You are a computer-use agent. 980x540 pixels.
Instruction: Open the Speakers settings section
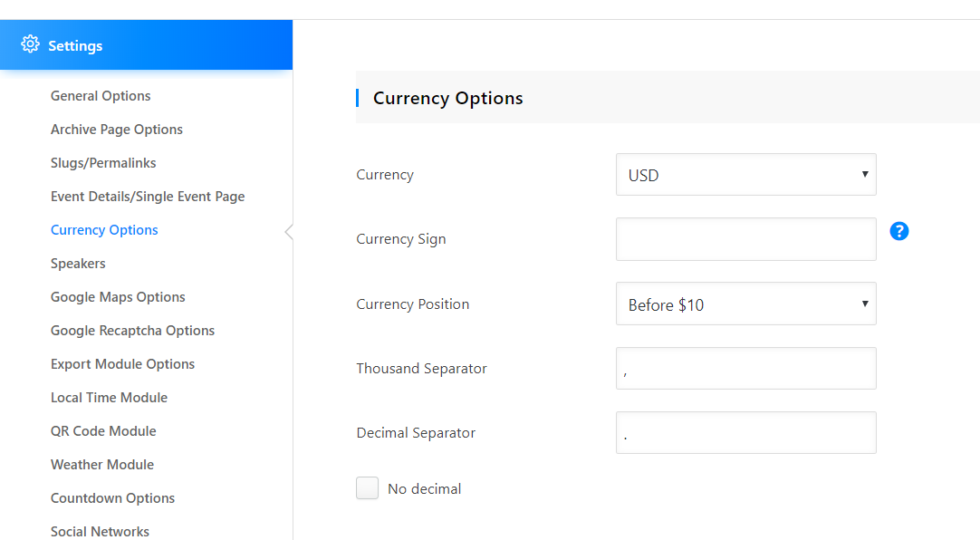pos(78,264)
